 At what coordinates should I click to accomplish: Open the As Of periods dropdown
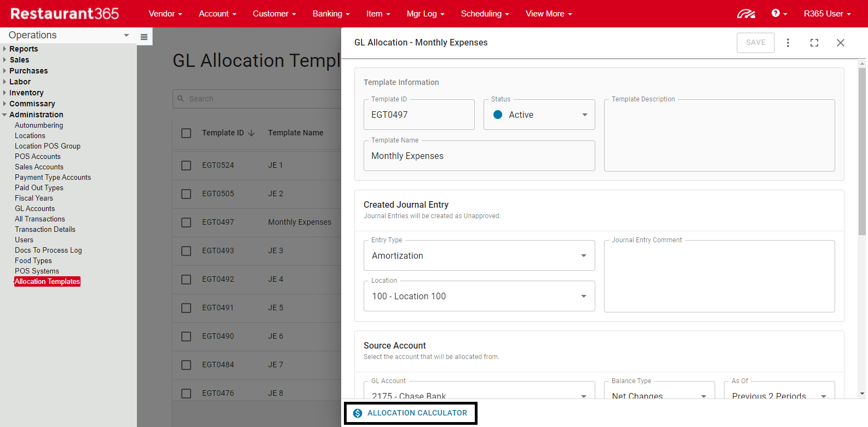(779, 390)
